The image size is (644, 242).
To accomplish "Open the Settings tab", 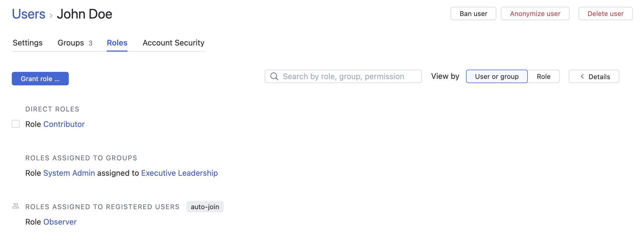I will click(28, 43).
